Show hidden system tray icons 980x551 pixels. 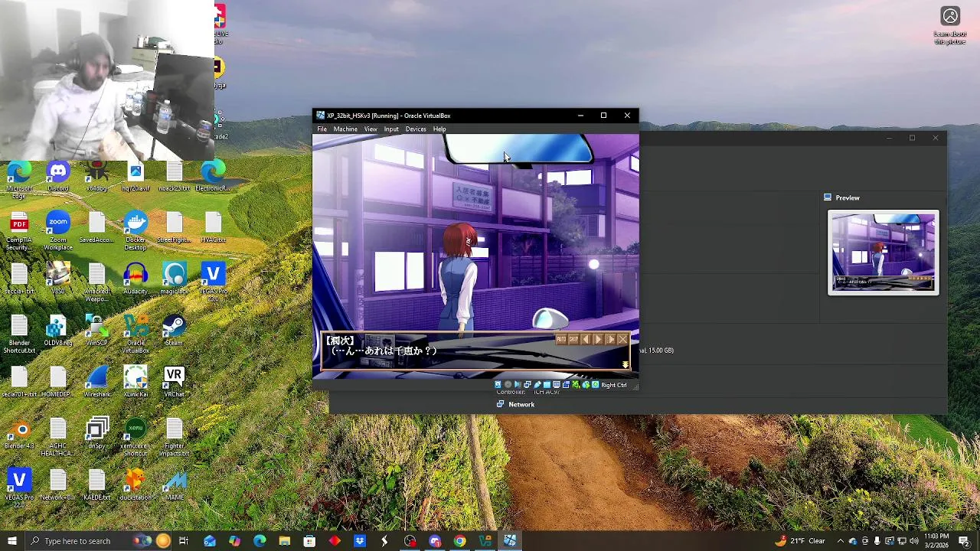(841, 541)
